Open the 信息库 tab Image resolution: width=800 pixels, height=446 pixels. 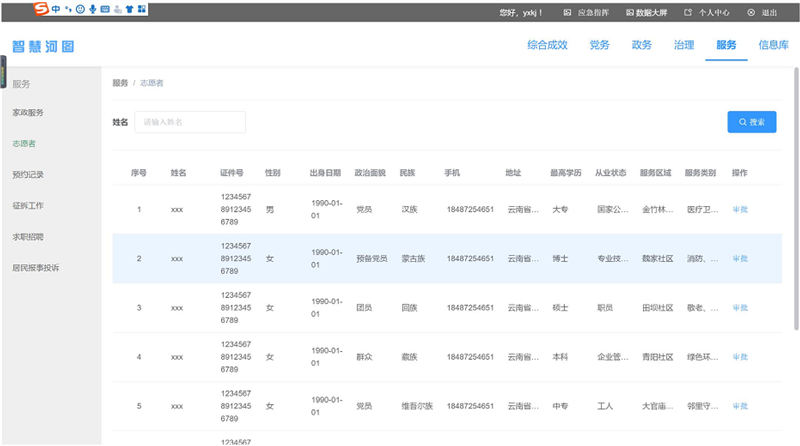pyautogui.click(x=773, y=45)
